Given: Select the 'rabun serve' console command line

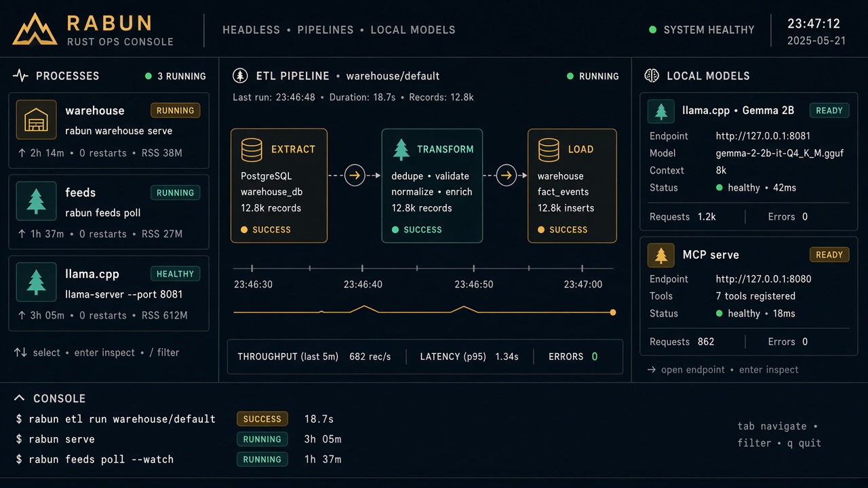Looking at the screenshot, I should pos(56,439).
